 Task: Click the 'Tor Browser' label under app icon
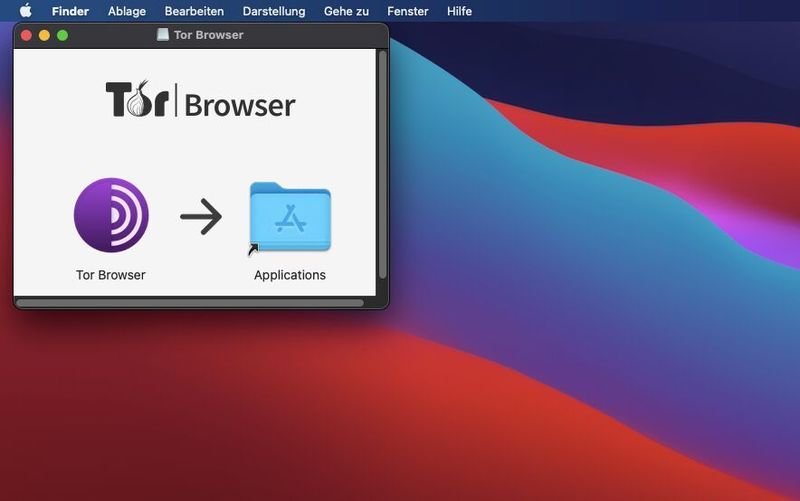(111, 275)
